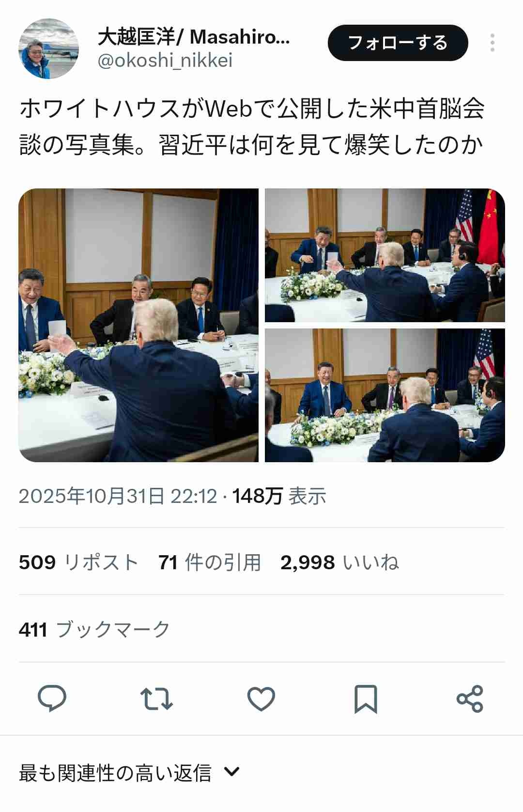Image resolution: width=523 pixels, height=812 pixels.
Task: Expand the 最も関連性の高い返信 sort dropdown
Action: 129,773
